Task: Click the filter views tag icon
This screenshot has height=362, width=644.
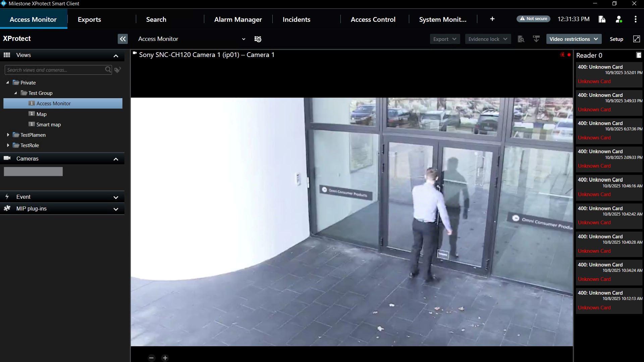Action: point(118,70)
